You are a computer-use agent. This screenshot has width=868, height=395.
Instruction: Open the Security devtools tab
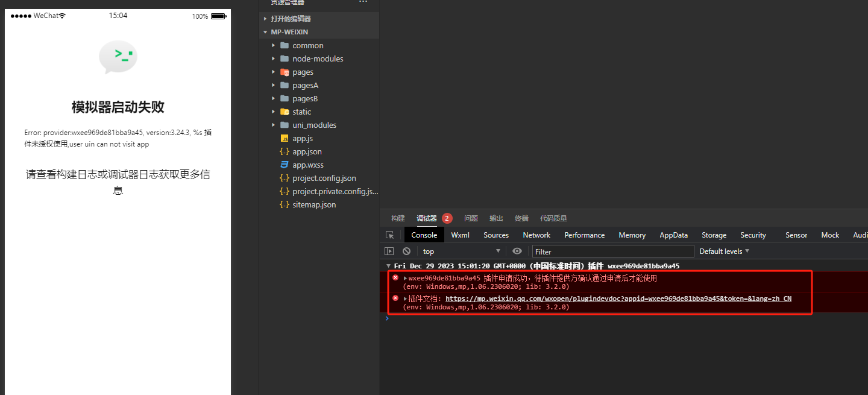tap(753, 235)
